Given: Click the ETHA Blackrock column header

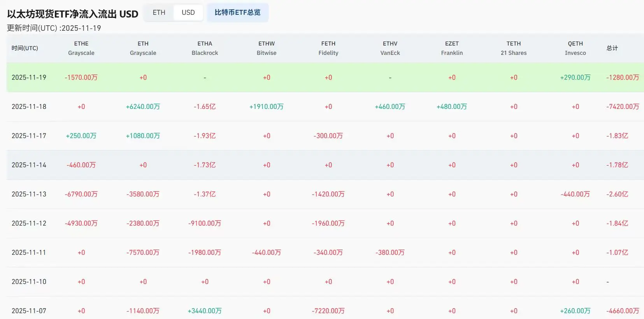Looking at the screenshot, I should click(205, 48).
